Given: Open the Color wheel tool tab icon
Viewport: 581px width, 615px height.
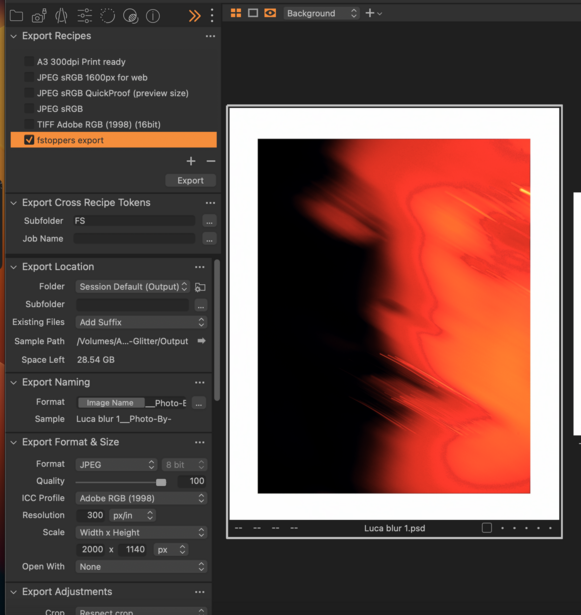Looking at the screenshot, I should pyautogui.click(x=130, y=16).
